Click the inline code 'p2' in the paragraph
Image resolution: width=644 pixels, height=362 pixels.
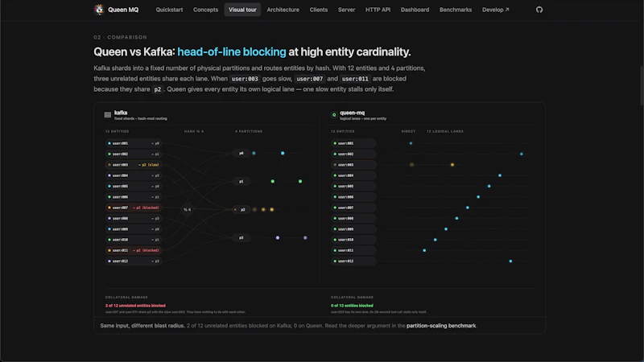(x=157, y=89)
